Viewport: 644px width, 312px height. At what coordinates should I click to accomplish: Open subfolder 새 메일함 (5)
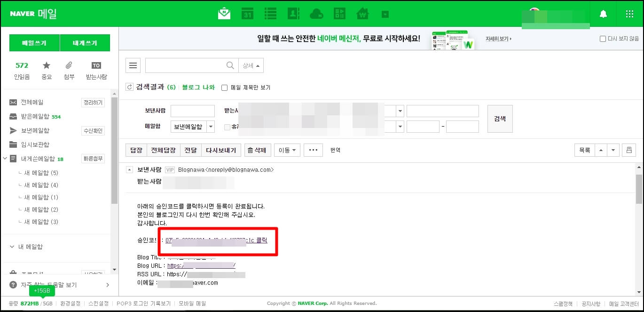[41, 173]
